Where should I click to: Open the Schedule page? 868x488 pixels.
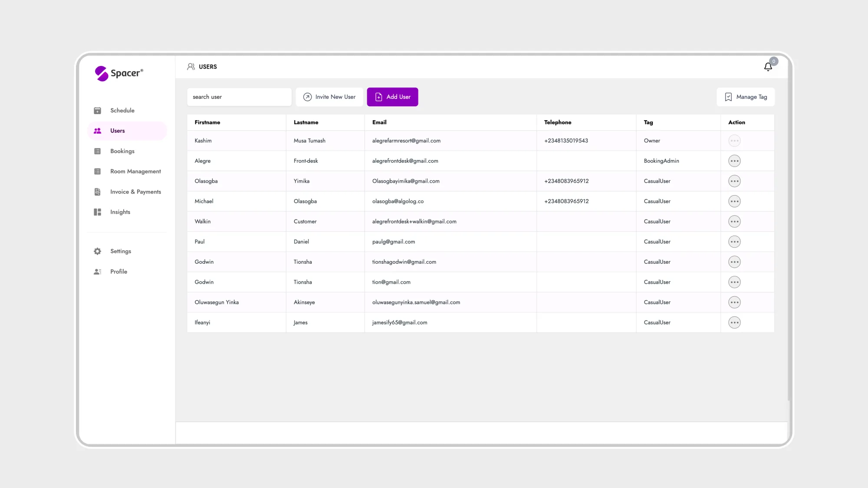tap(127, 111)
